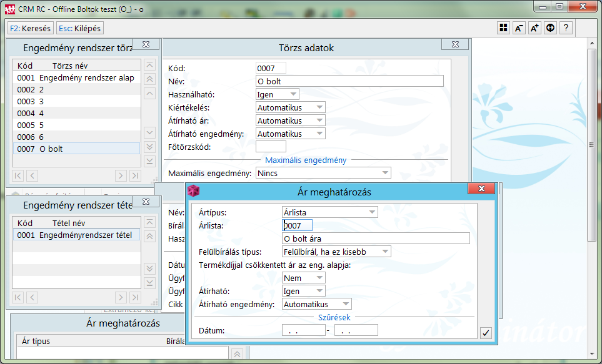Viewport: 602px width, 364px height.
Task: Open the Használható dropdown
Action: pos(278,94)
